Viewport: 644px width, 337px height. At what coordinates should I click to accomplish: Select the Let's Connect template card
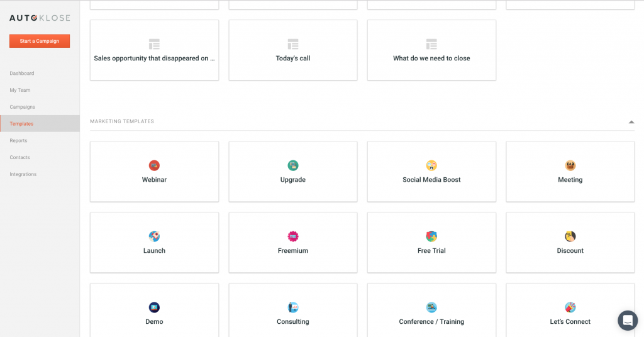(570, 311)
